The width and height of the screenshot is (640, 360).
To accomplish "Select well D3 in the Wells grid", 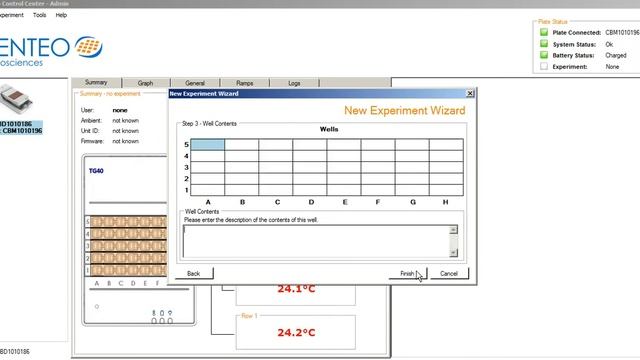I will [x=310, y=167].
